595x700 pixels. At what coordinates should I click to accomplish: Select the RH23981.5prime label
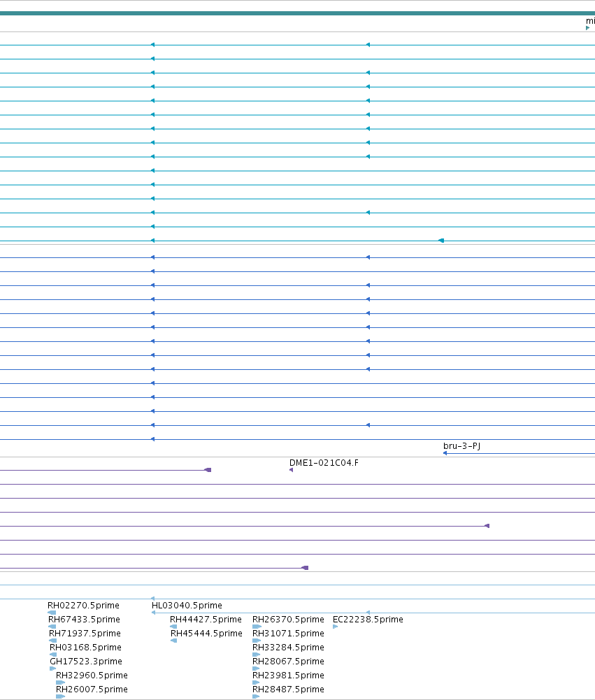[288, 675]
